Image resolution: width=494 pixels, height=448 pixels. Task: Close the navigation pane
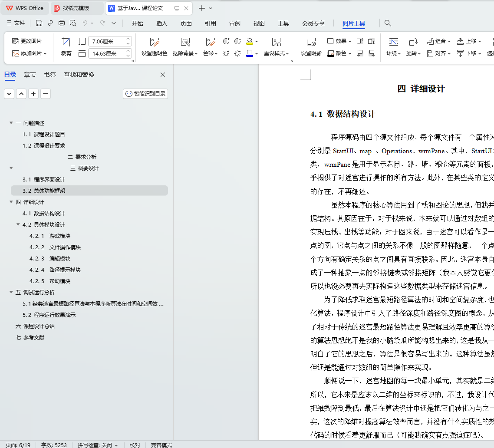162,75
